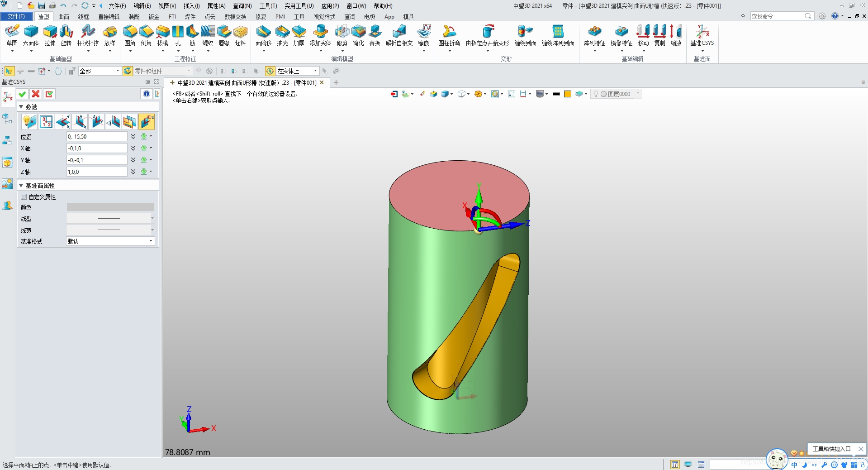
Task: Select the 旋转 revolve tool
Action: click(x=66, y=36)
